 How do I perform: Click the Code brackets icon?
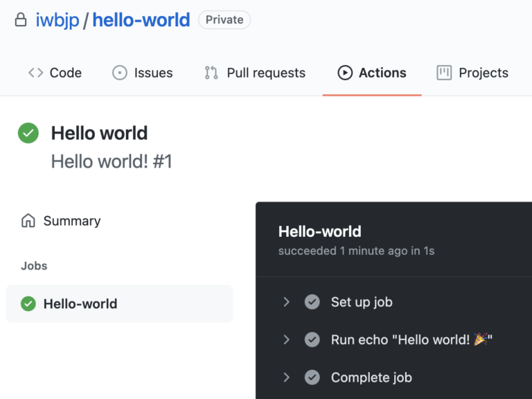pos(35,73)
